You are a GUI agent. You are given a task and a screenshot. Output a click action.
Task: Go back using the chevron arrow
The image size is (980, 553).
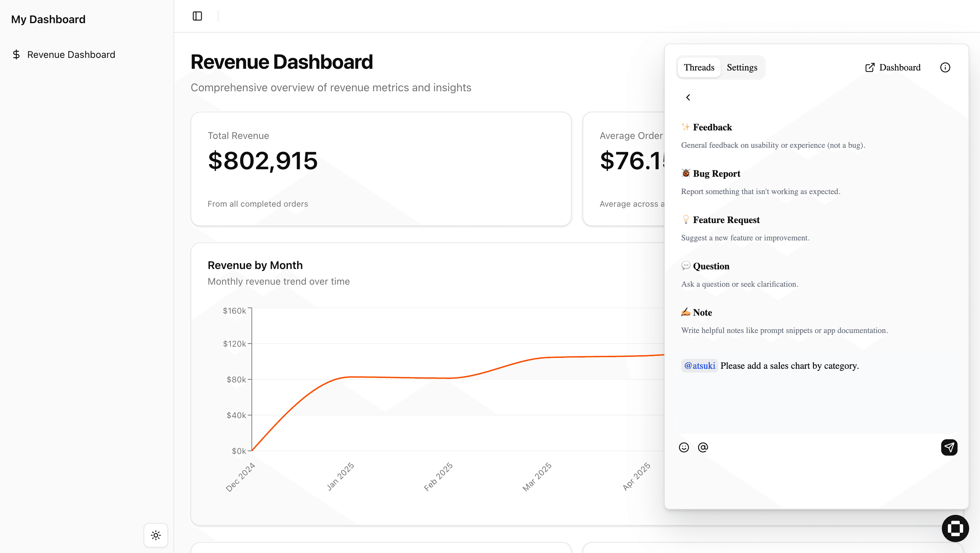[x=688, y=97]
